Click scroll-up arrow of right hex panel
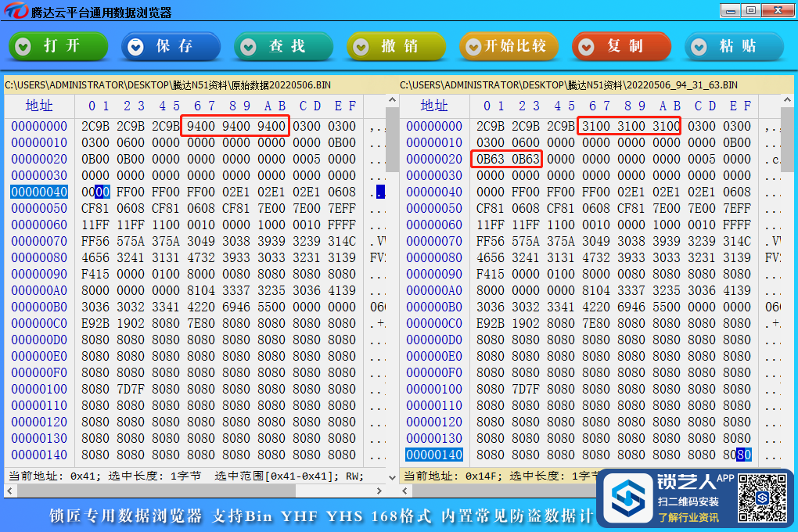Screen dimensions: 798x532 coord(787,100)
